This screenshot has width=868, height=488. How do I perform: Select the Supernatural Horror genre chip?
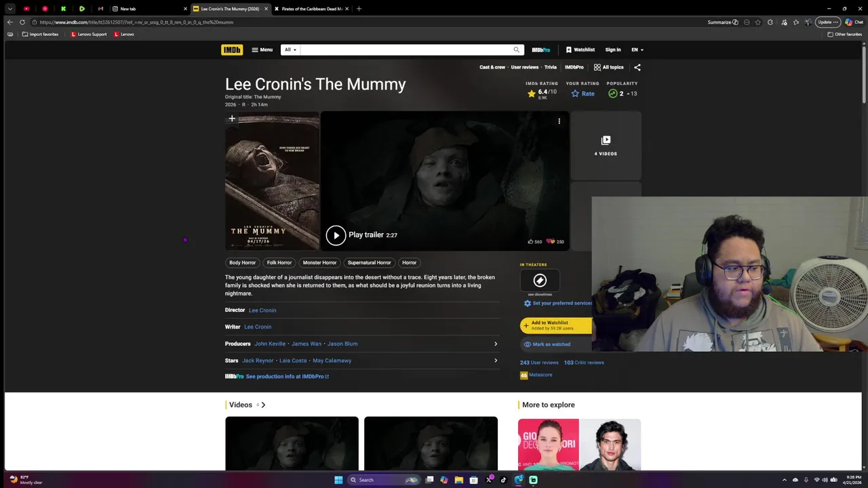pos(369,262)
